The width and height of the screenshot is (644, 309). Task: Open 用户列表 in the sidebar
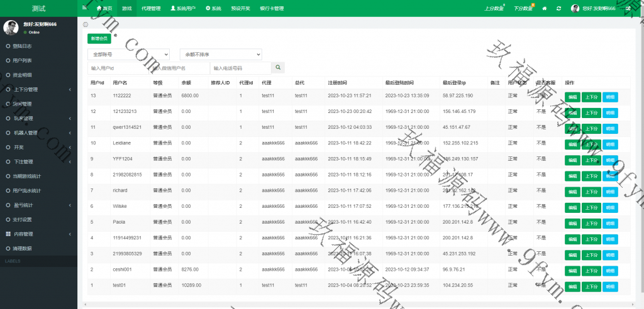click(23, 60)
